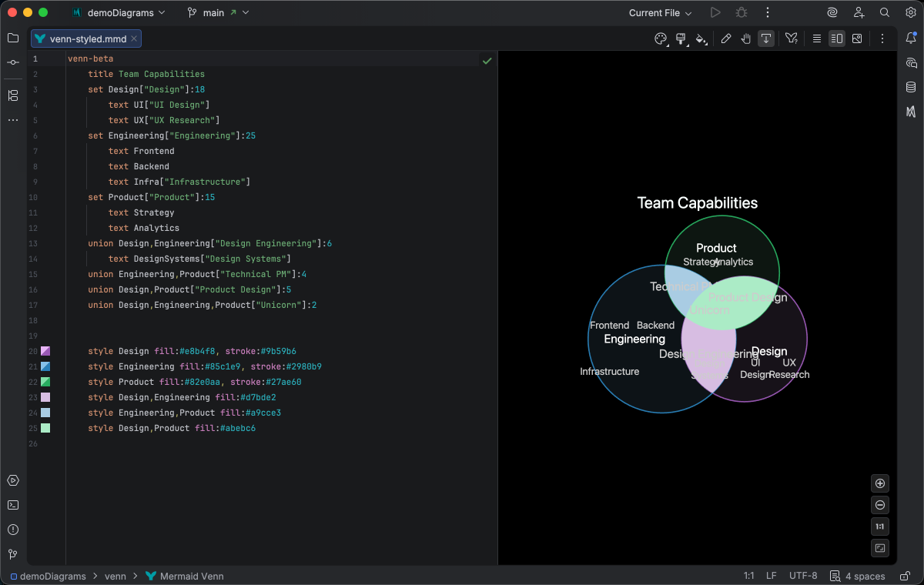Open the Code With Me add-user icon

coord(859,12)
